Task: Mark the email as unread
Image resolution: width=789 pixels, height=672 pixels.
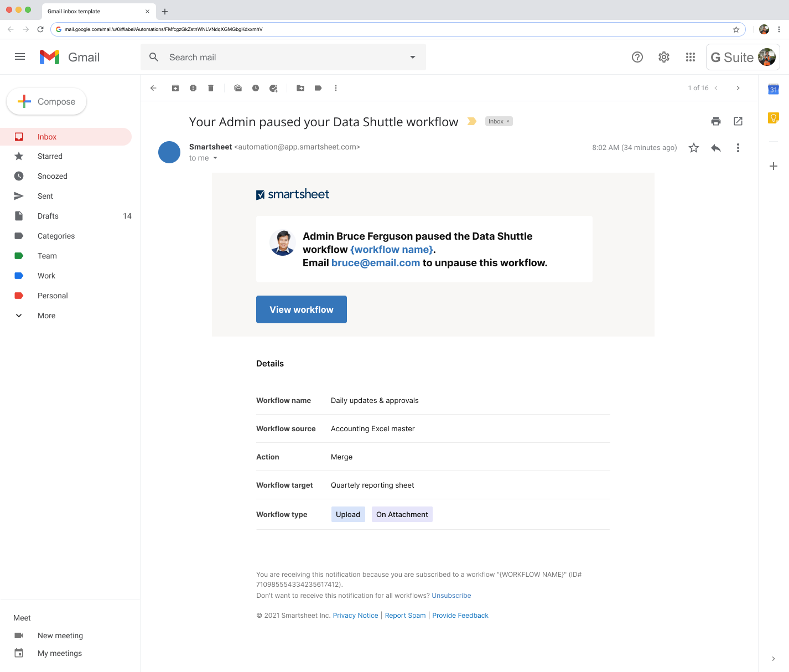Action: (x=238, y=88)
